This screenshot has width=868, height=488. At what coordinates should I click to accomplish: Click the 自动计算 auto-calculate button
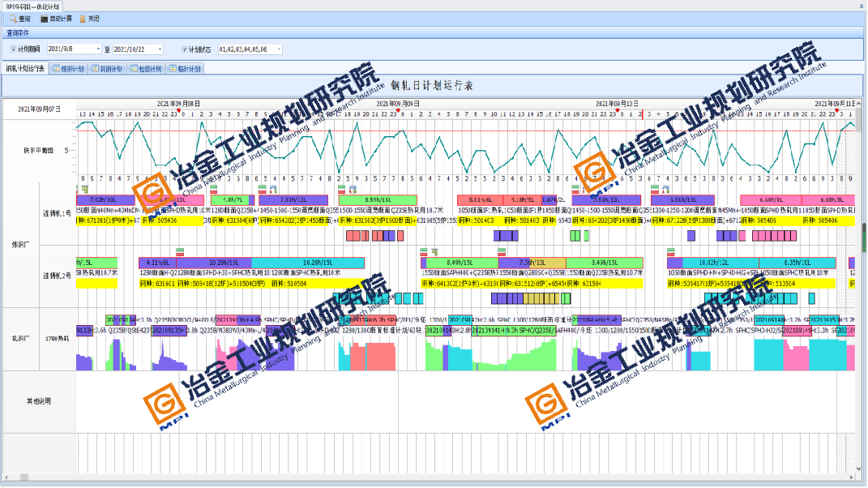point(56,19)
